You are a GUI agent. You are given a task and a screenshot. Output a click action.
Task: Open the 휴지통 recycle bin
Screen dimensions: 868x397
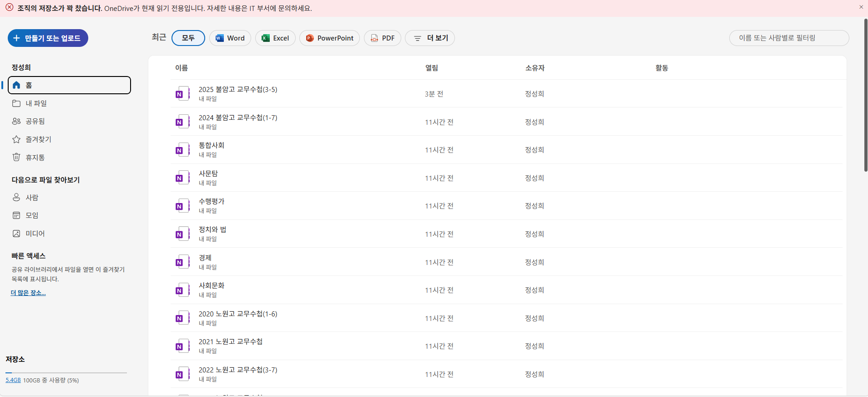[69, 158]
